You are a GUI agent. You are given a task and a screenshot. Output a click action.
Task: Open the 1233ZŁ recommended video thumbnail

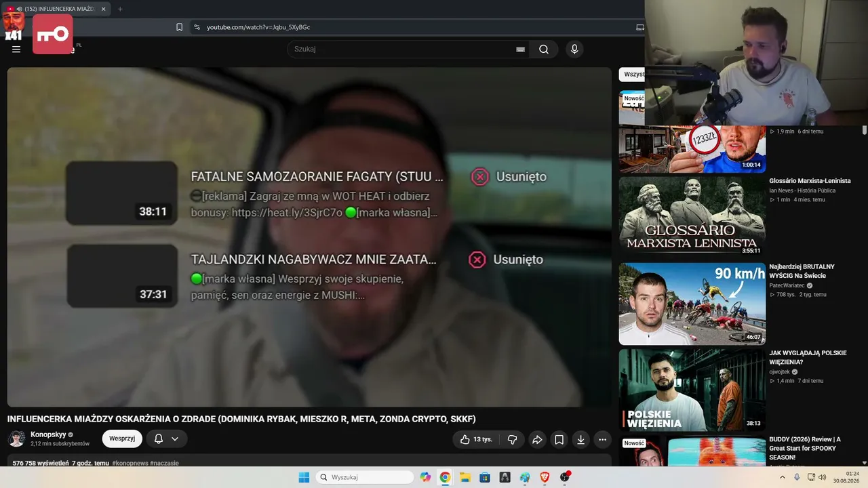point(692,149)
